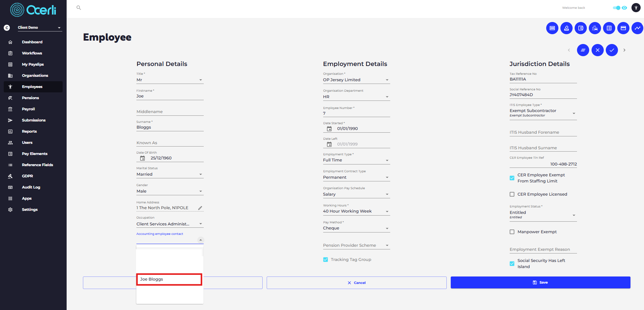
Task: Open the Date Of Birth calendar picker
Action: [142, 158]
